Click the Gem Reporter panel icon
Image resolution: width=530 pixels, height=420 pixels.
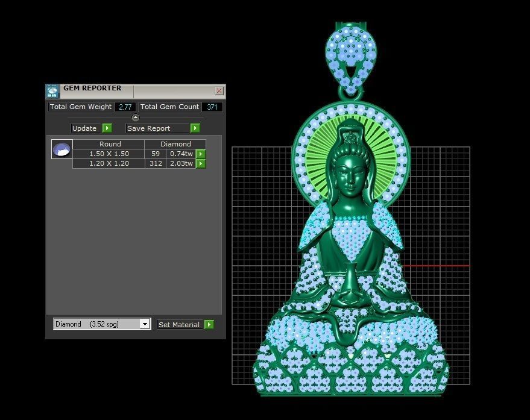coord(52,91)
